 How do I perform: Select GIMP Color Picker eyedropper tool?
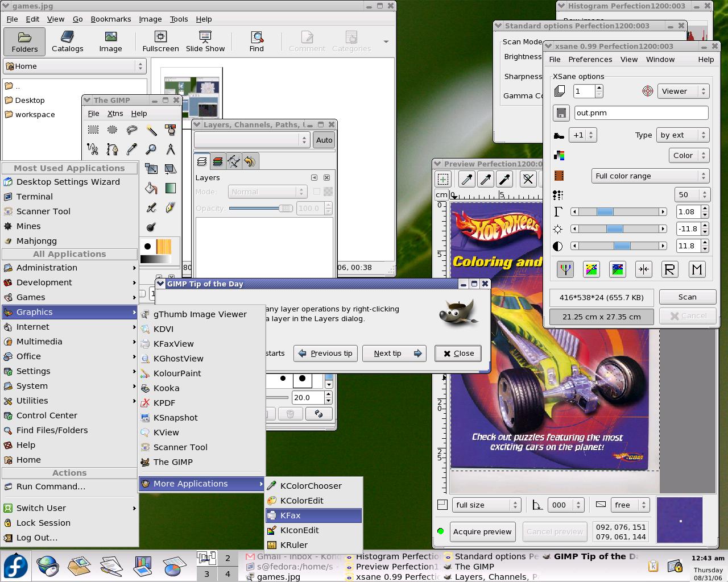pos(132,149)
